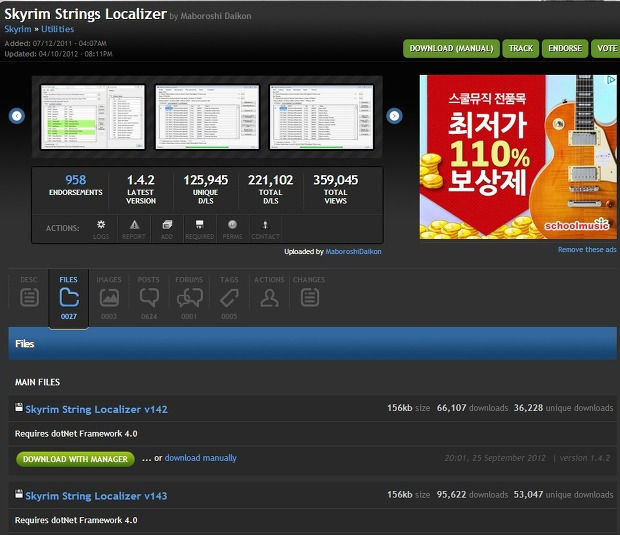Open Skyrim String Localizer v142 file link

[x=96, y=409]
